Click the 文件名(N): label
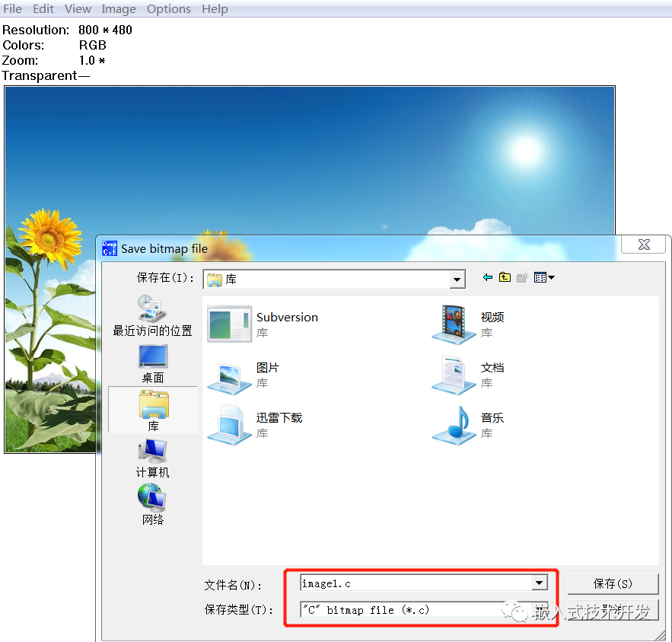The width and height of the screenshot is (672, 642). (x=233, y=585)
